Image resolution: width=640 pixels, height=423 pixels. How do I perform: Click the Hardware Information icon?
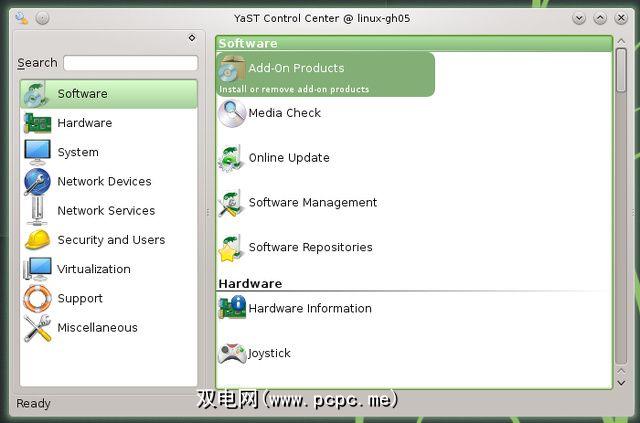[232, 307]
